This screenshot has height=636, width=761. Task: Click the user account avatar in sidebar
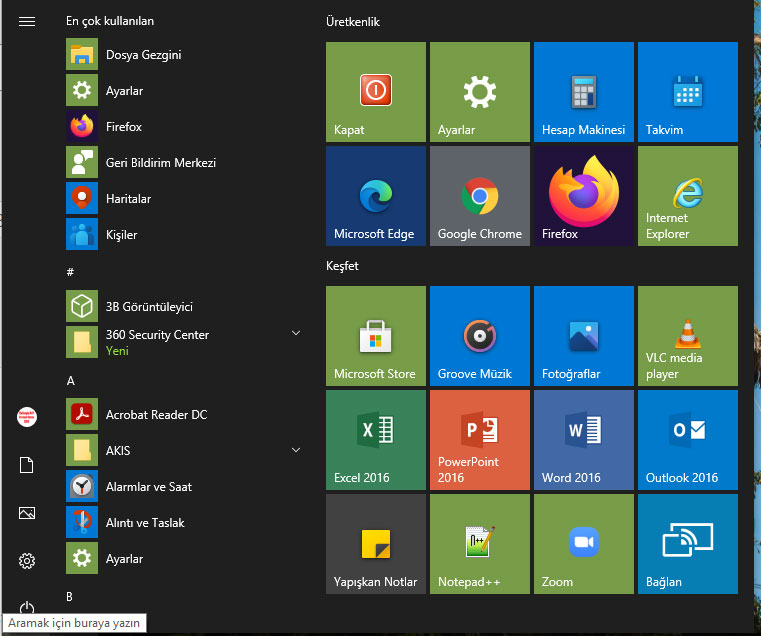[27, 417]
